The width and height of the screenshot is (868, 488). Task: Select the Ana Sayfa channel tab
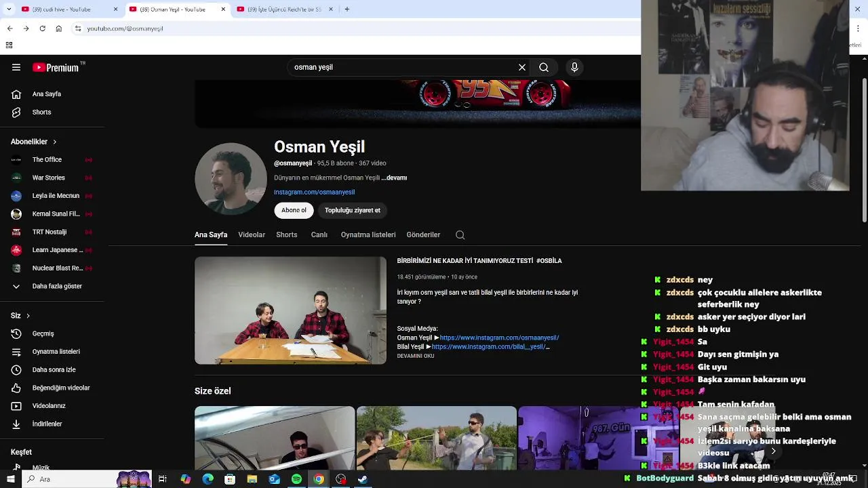(211, 235)
